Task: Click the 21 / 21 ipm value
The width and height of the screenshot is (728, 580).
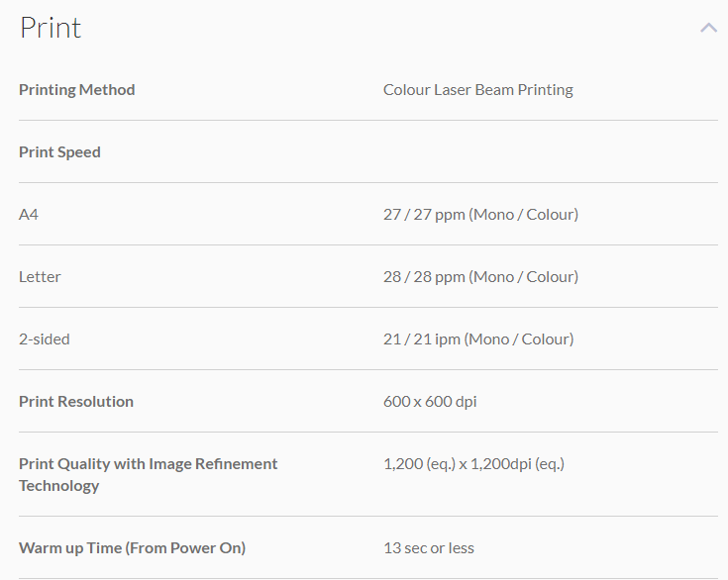Action: (x=477, y=339)
